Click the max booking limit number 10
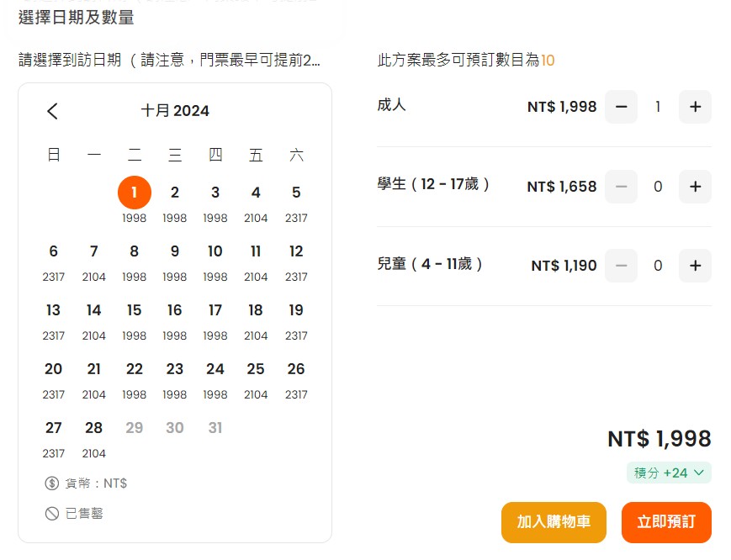This screenshot has height=560, width=731. (548, 60)
